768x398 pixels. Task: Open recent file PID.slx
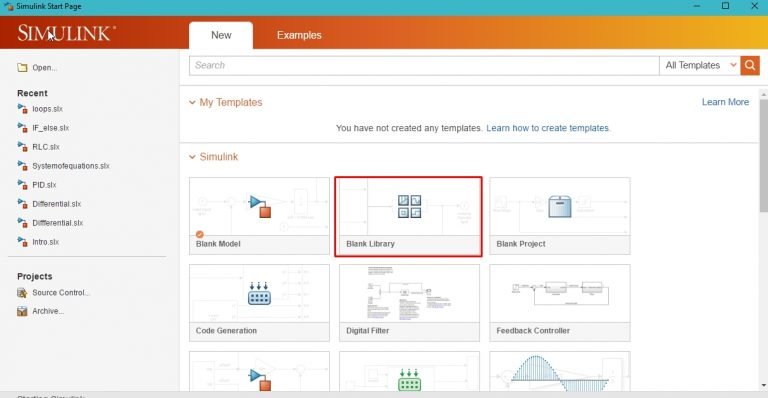coord(44,185)
